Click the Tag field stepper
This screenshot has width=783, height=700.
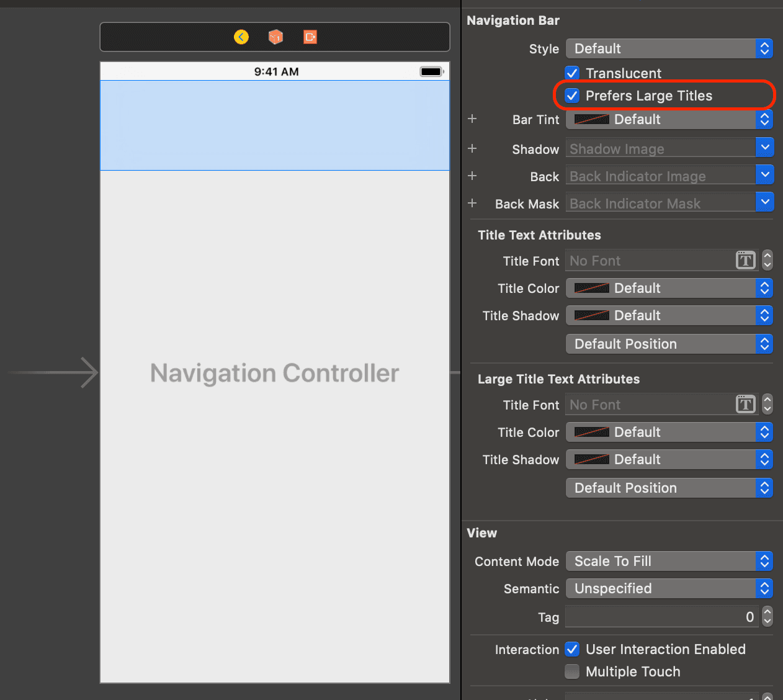click(x=767, y=617)
